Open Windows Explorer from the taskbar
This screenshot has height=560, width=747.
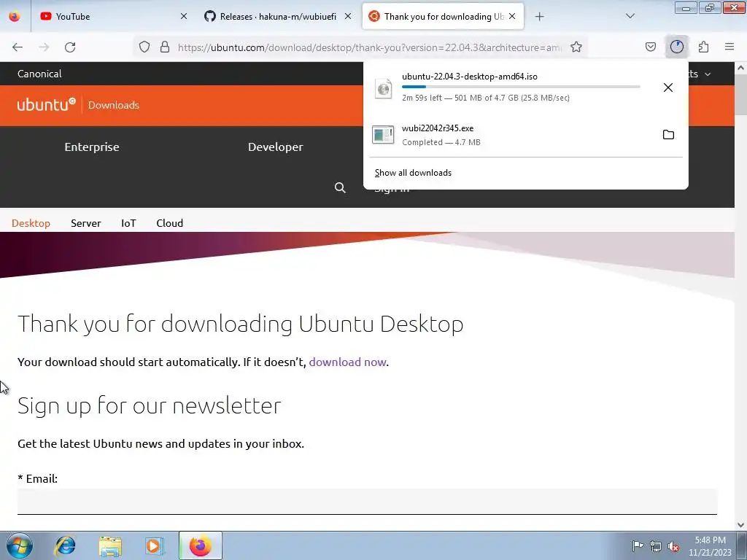(x=110, y=545)
